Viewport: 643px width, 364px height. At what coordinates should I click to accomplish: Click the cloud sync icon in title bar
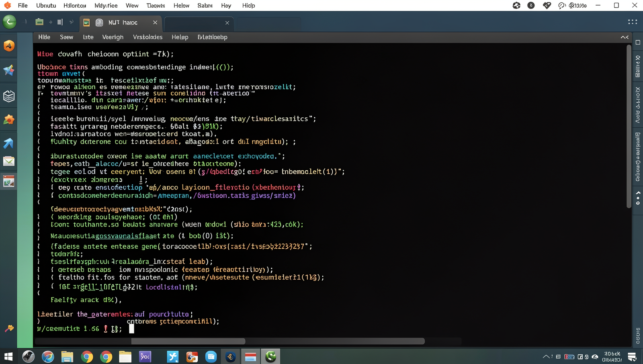(516, 5)
